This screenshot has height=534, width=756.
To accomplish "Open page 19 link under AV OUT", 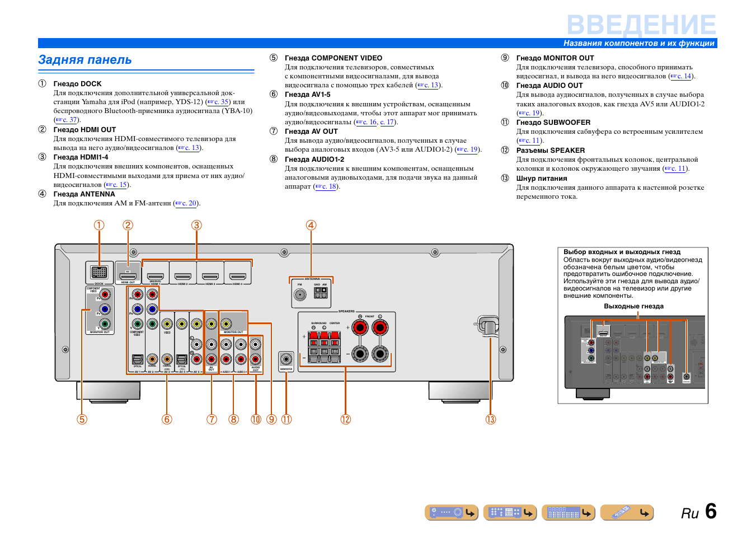I will coord(468,149).
